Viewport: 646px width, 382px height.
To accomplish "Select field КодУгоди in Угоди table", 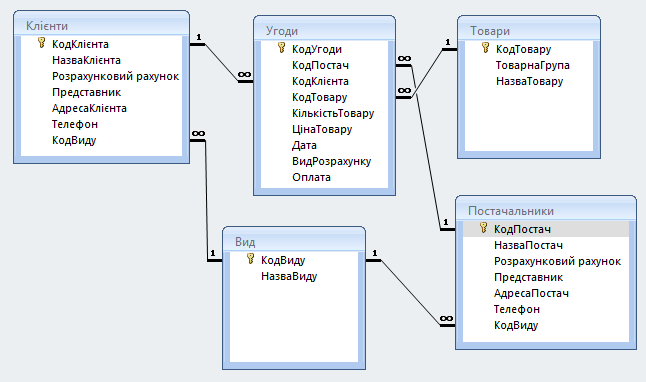I will tap(317, 49).
